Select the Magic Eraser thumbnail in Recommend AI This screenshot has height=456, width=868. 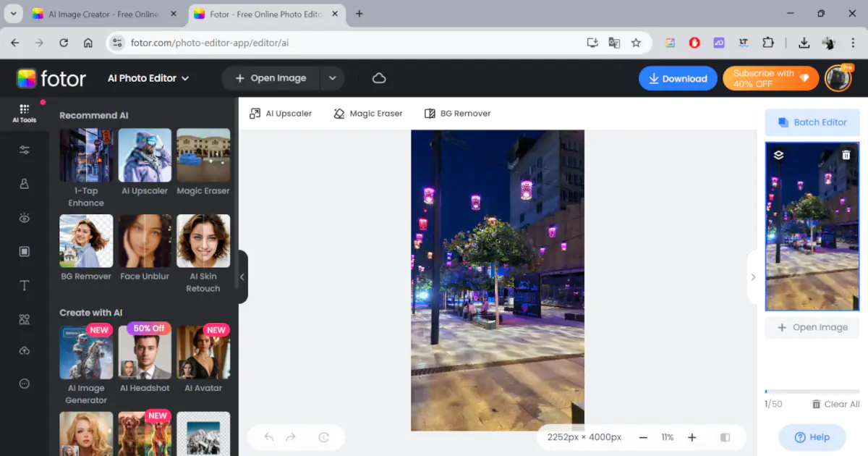(x=203, y=155)
